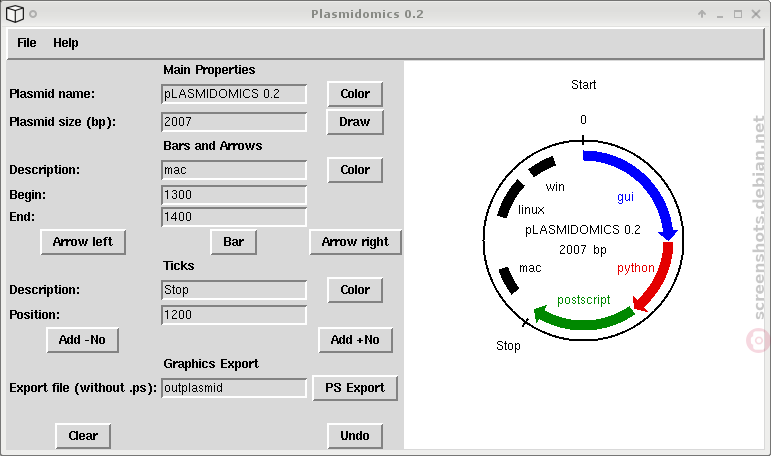
Task: Click the Draw button
Action: coord(355,122)
